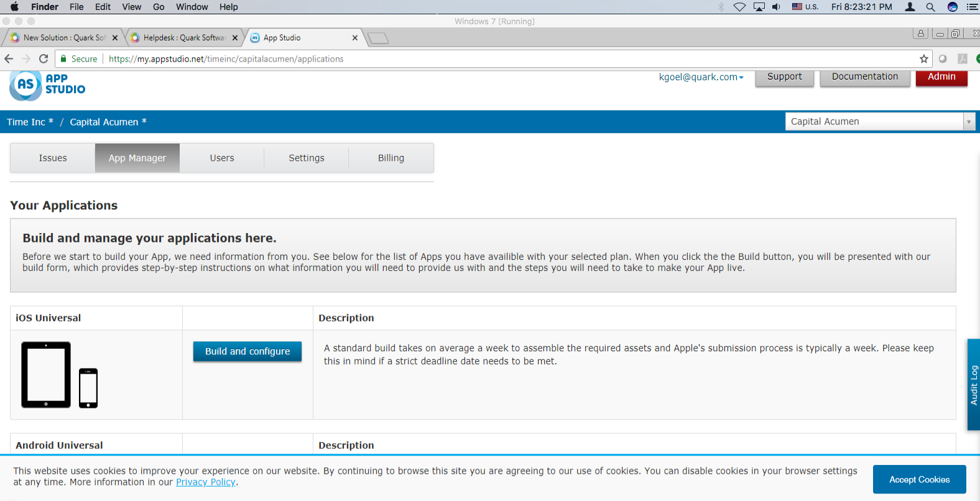Select the App Manager tab

point(137,158)
